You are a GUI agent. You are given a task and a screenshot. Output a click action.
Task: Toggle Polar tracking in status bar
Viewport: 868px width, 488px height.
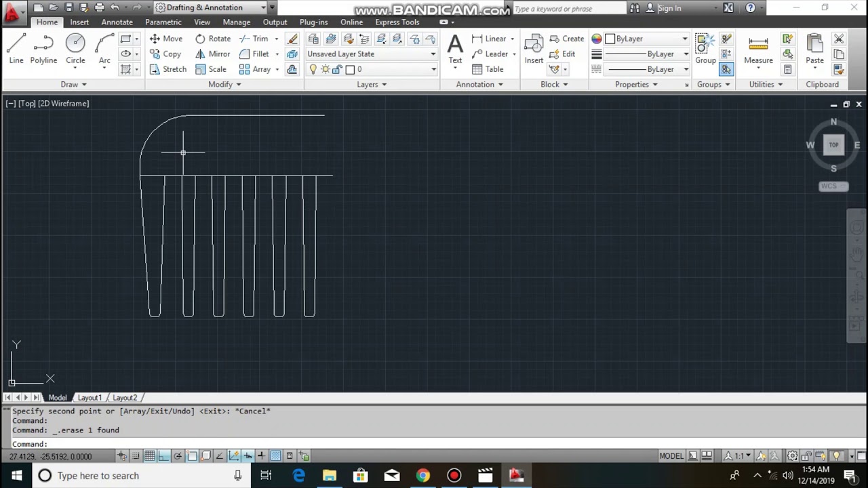(178, 456)
